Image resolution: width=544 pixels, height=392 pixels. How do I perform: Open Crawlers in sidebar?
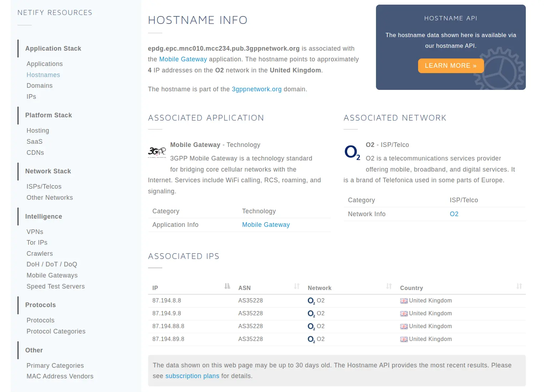(40, 254)
